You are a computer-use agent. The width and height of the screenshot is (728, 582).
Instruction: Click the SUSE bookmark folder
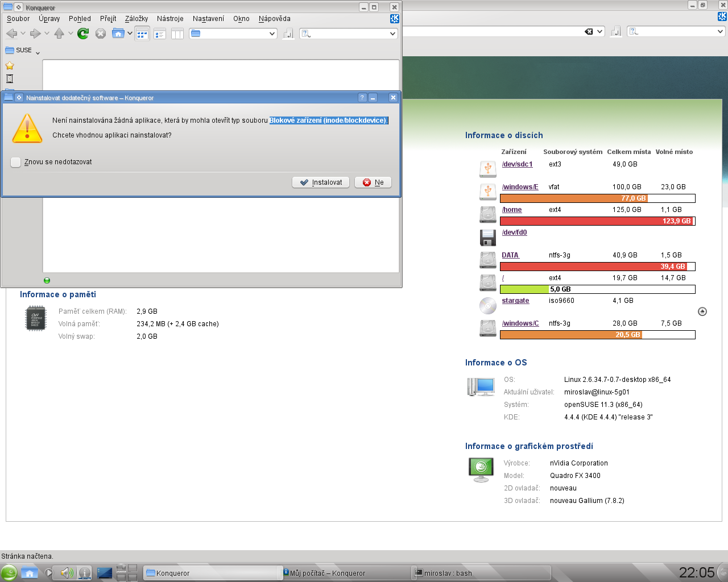point(19,50)
